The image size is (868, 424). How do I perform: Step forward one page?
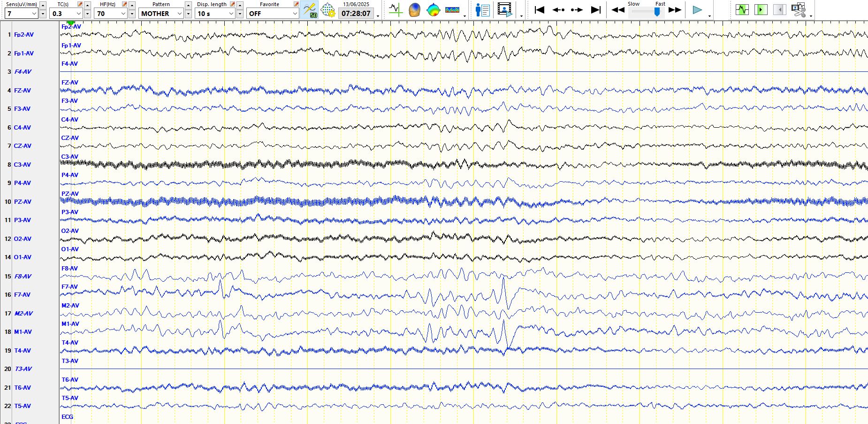tap(577, 9)
